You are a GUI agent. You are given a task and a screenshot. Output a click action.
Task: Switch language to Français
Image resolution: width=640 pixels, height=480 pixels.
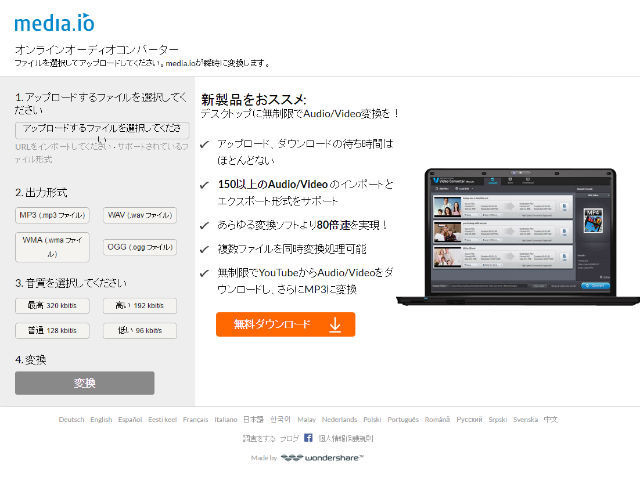point(196,420)
